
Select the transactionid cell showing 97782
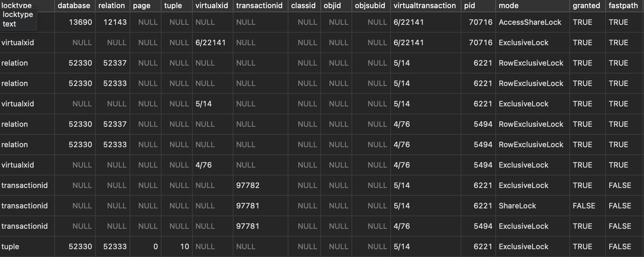(248, 185)
